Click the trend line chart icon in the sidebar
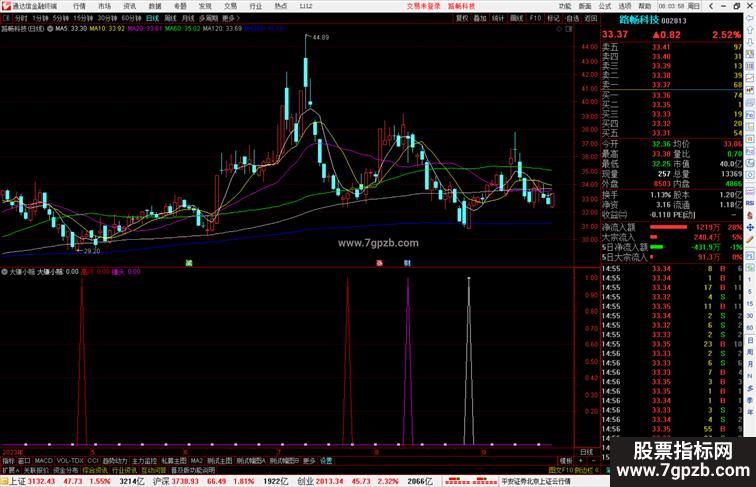The width and height of the screenshot is (756, 487). (x=750, y=78)
